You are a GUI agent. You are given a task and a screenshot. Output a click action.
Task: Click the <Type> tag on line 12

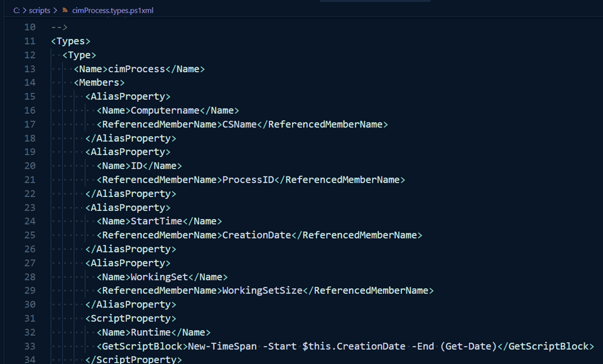pos(79,55)
